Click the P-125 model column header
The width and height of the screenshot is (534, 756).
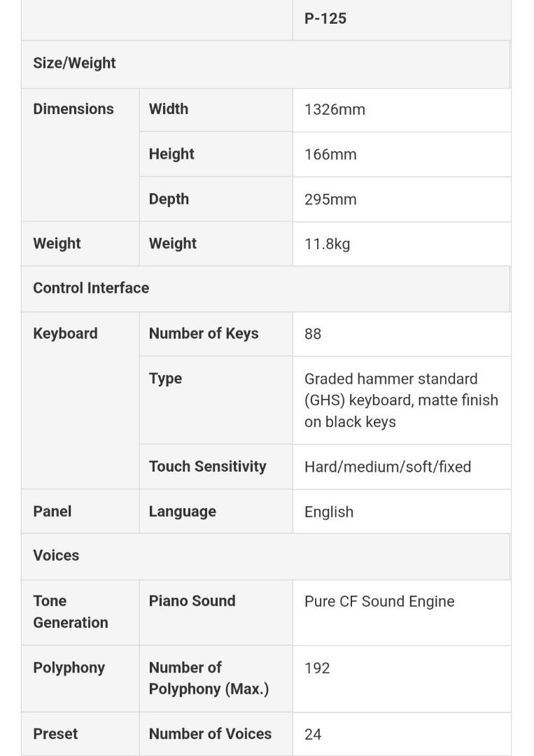[325, 19]
